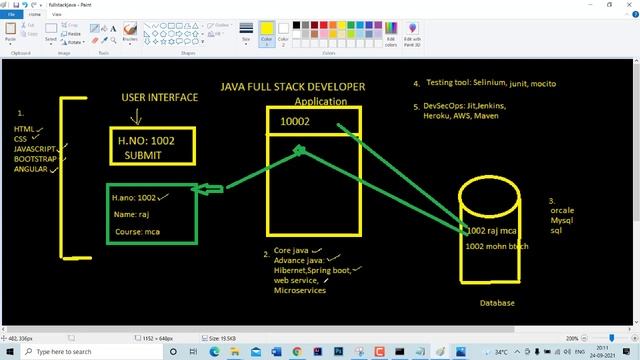This screenshot has width=640, height=360.
Task: Open File Explorer from the taskbar
Action: click(235, 351)
